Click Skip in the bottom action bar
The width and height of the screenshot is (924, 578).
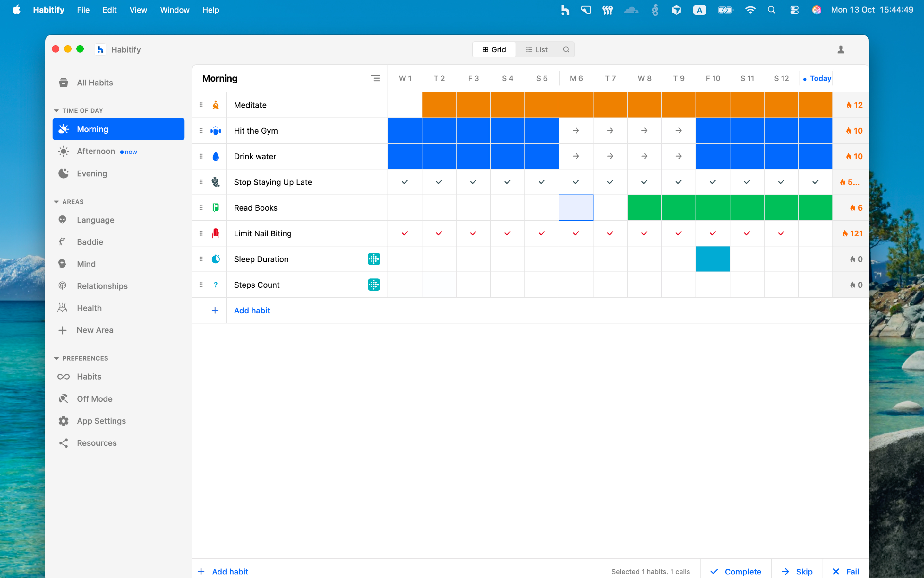click(797, 571)
